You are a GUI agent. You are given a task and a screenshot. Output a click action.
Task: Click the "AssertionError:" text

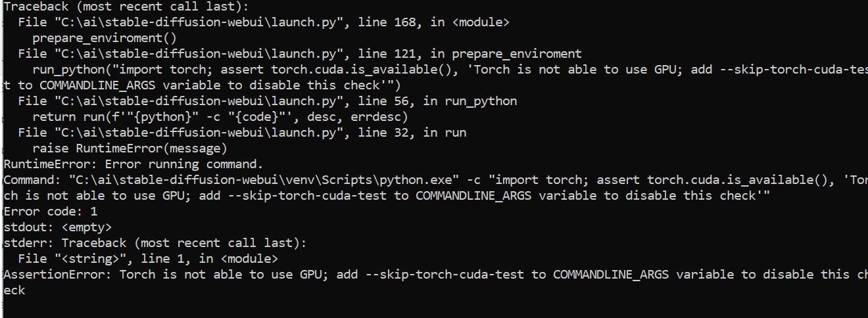point(58,275)
